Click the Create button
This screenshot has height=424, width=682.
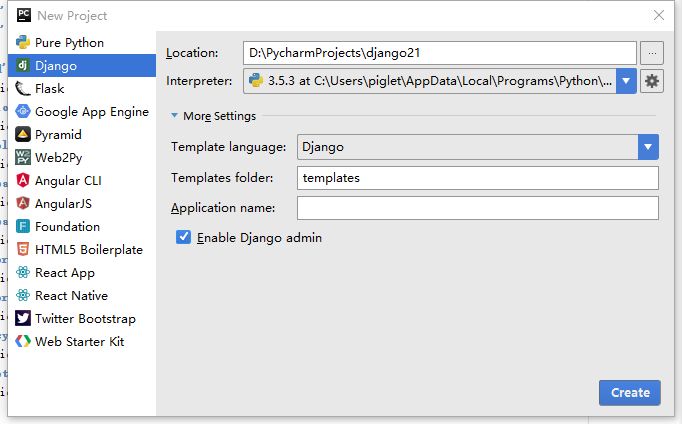point(630,393)
